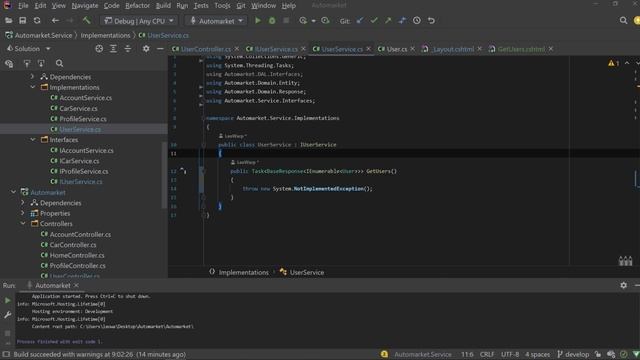Screen dimensions: 640x360
Task: Click the Git update project arrow
Action: [x=360, y=20]
